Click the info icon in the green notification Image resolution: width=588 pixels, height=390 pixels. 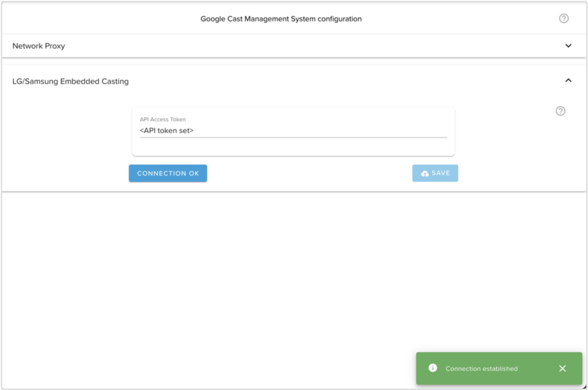(x=433, y=368)
